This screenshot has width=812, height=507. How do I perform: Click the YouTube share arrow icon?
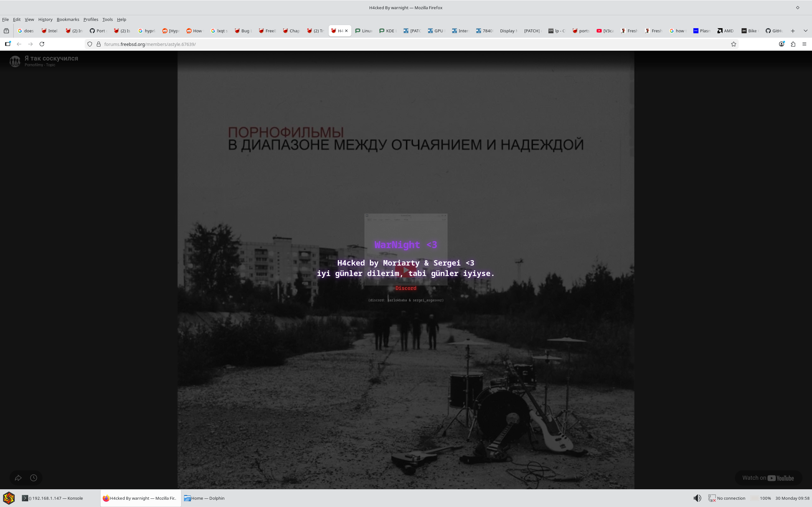(x=18, y=478)
